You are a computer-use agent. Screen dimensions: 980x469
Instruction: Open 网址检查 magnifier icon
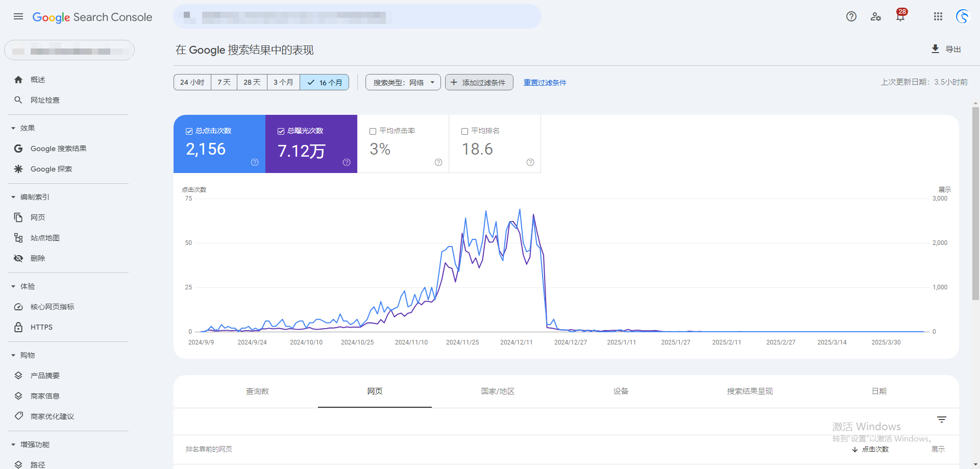coord(18,100)
